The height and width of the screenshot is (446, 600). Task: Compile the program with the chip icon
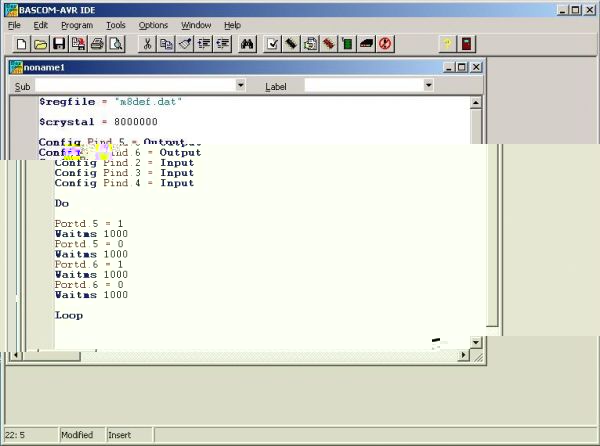(x=291, y=44)
